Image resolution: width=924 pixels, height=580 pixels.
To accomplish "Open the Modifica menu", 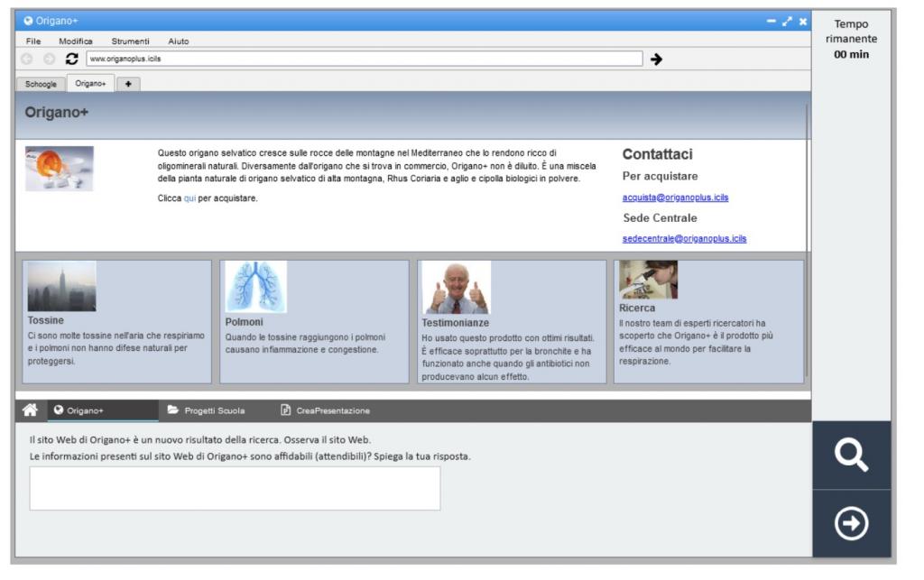I will [x=76, y=41].
